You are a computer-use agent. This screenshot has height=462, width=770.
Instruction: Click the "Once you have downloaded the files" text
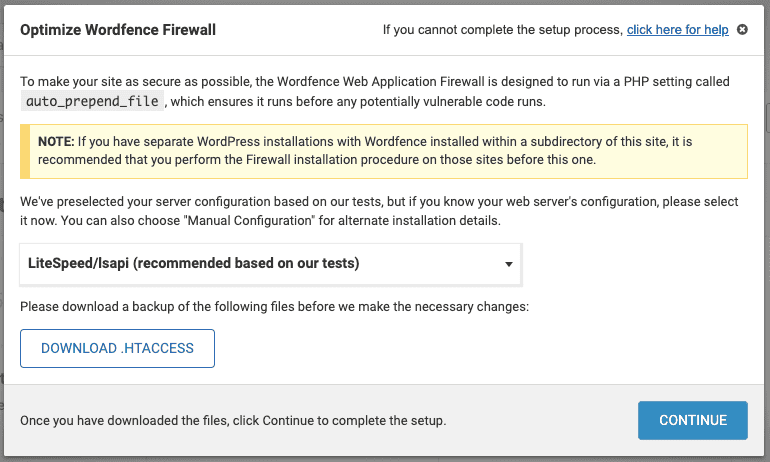pyautogui.click(x=233, y=420)
